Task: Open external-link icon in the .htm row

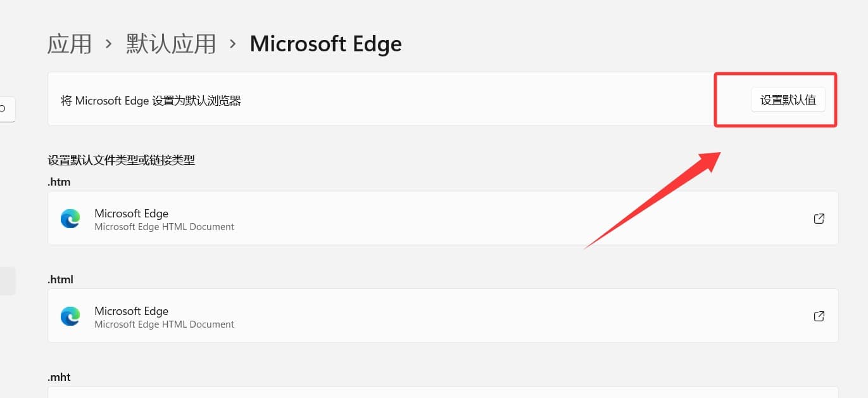Action: [819, 219]
